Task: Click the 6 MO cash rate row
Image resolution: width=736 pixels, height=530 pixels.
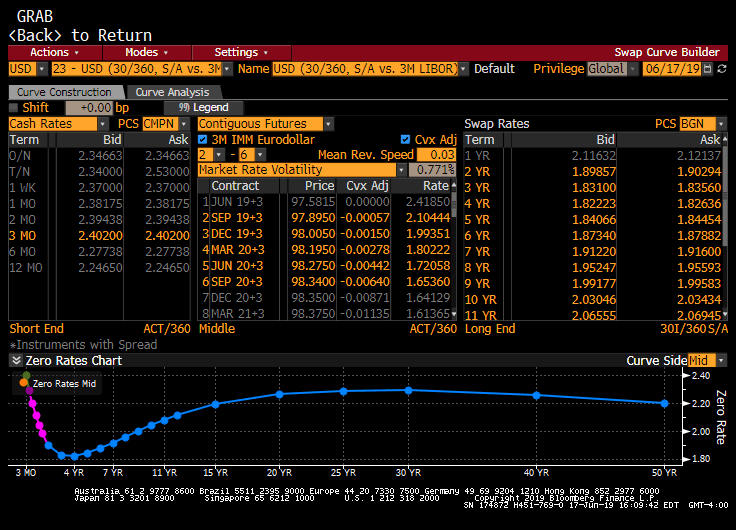Action: tap(100, 252)
